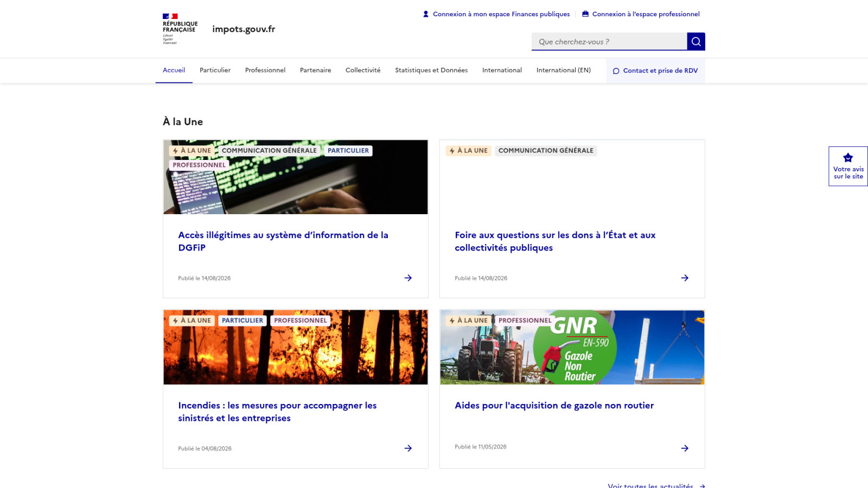Viewport: 868px width, 488px height.
Task: Click the briefcase icon beside espace professionnel
Action: click(x=585, y=14)
